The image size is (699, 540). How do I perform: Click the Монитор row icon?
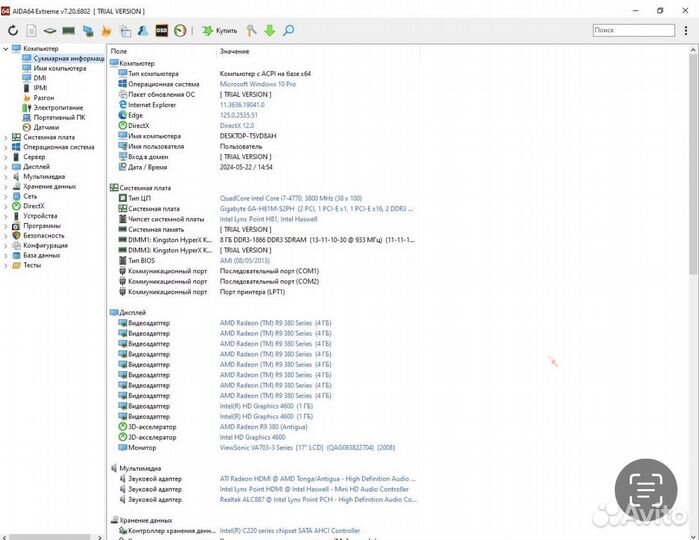pyautogui.click(x=123, y=447)
